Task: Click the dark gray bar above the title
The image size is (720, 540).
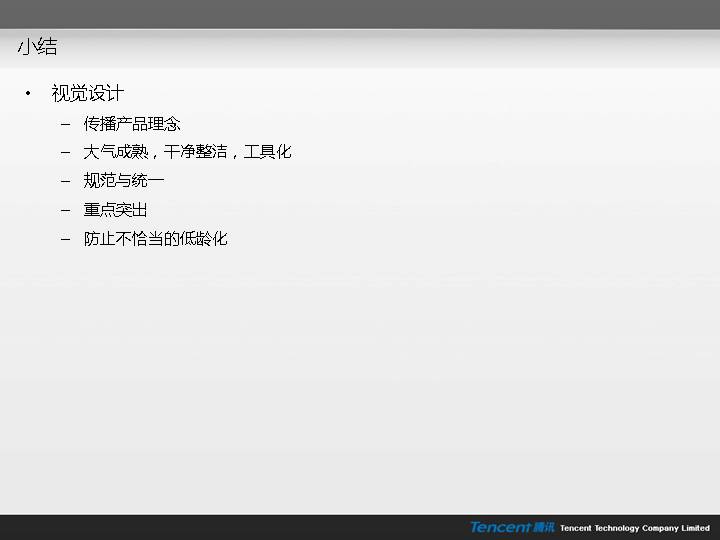Action: [x=360, y=14]
